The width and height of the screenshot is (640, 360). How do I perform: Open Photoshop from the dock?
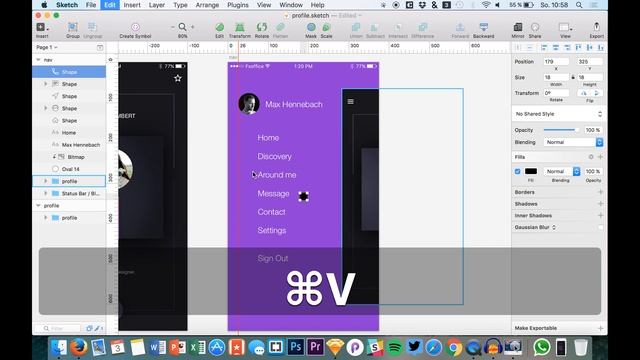tap(296, 347)
